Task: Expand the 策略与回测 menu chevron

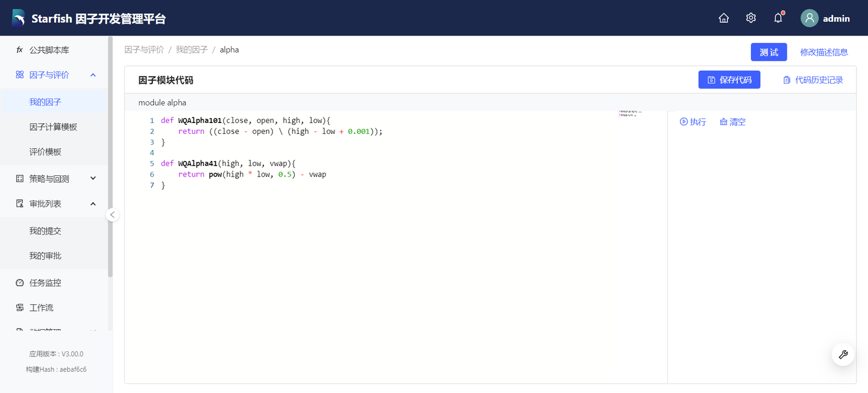Action: click(x=93, y=178)
